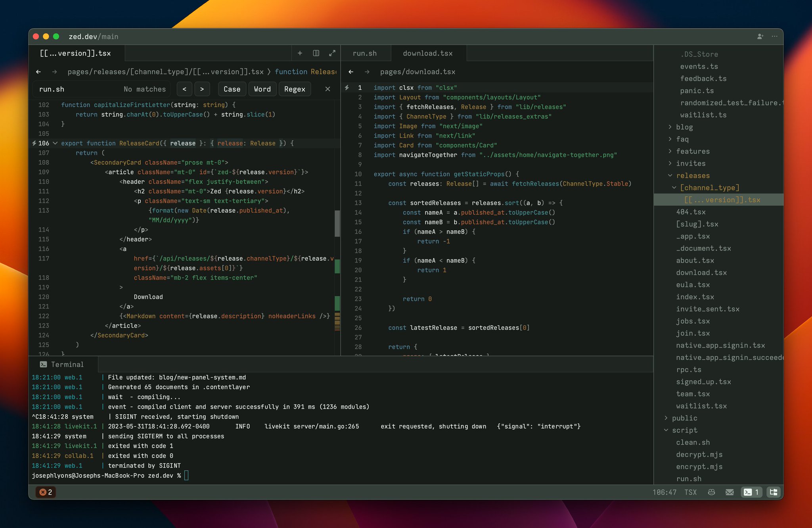Open the collaborators icon in title bar

point(760,36)
